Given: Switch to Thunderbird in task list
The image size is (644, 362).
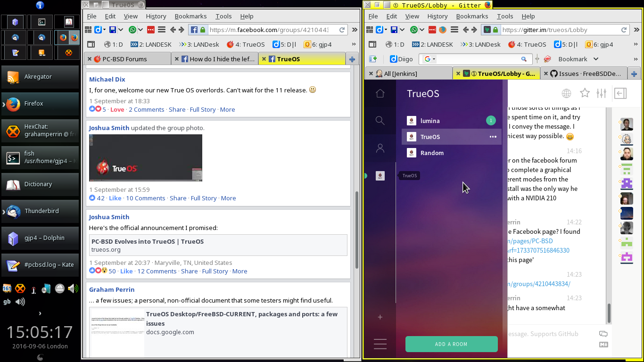Looking at the screenshot, I should 40,211.
